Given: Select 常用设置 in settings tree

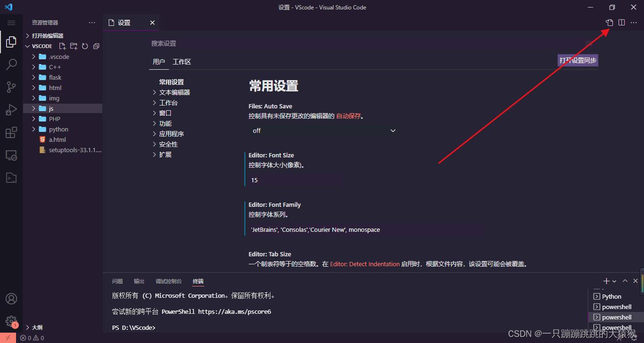Looking at the screenshot, I should point(171,82).
